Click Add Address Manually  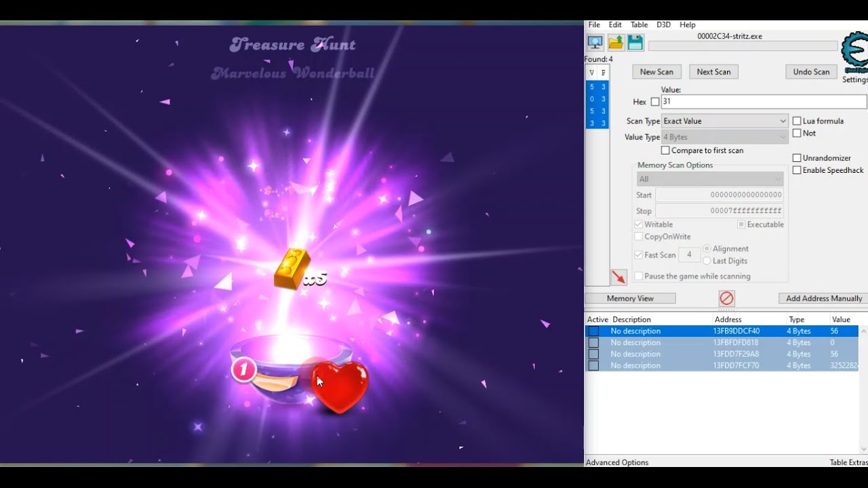(823, 298)
